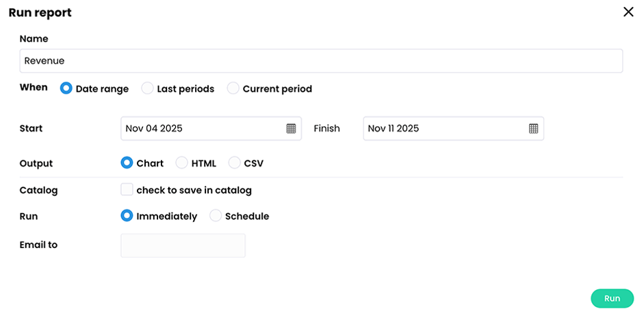Image resolution: width=644 pixels, height=320 pixels.
Task: Click the Last periods label text
Action: coord(185,89)
